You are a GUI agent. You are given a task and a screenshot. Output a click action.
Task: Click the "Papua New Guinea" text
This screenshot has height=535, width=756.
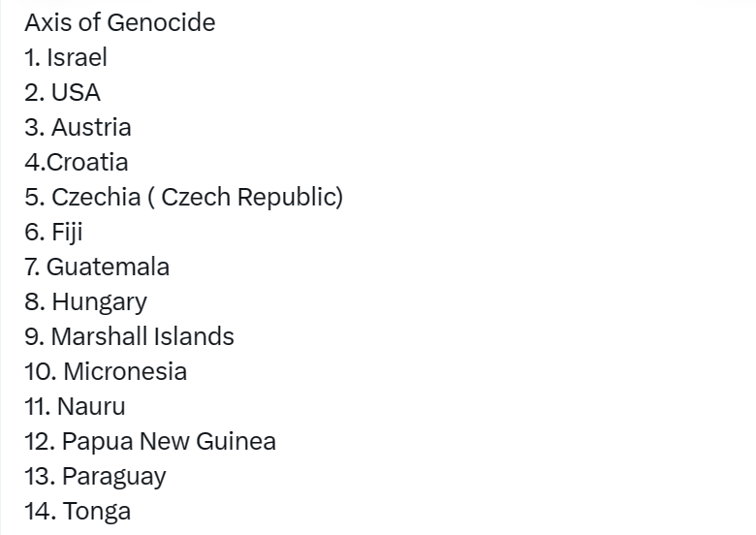(169, 441)
